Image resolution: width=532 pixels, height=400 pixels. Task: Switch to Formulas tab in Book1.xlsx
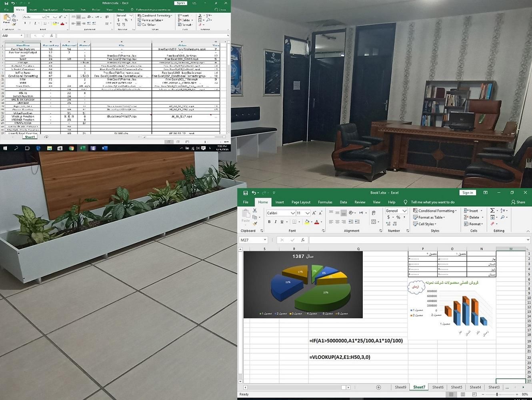pyautogui.click(x=325, y=202)
